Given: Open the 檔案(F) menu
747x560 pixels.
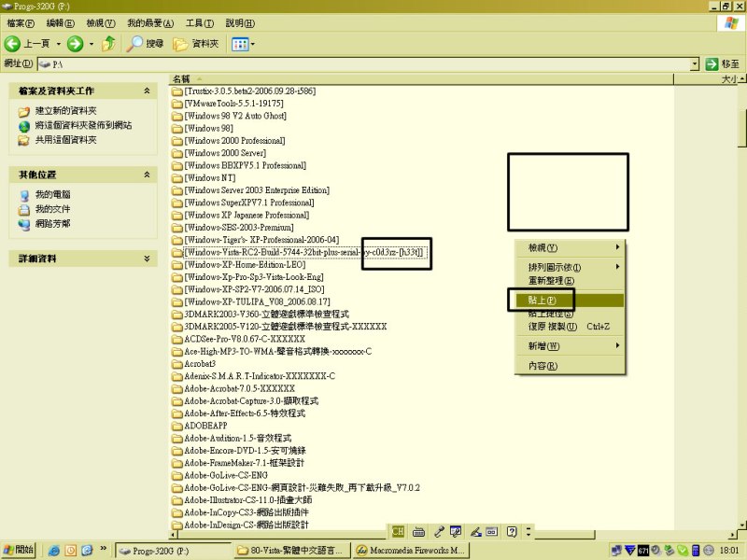Looking at the screenshot, I should pyautogui.click(x=21, y=22).
